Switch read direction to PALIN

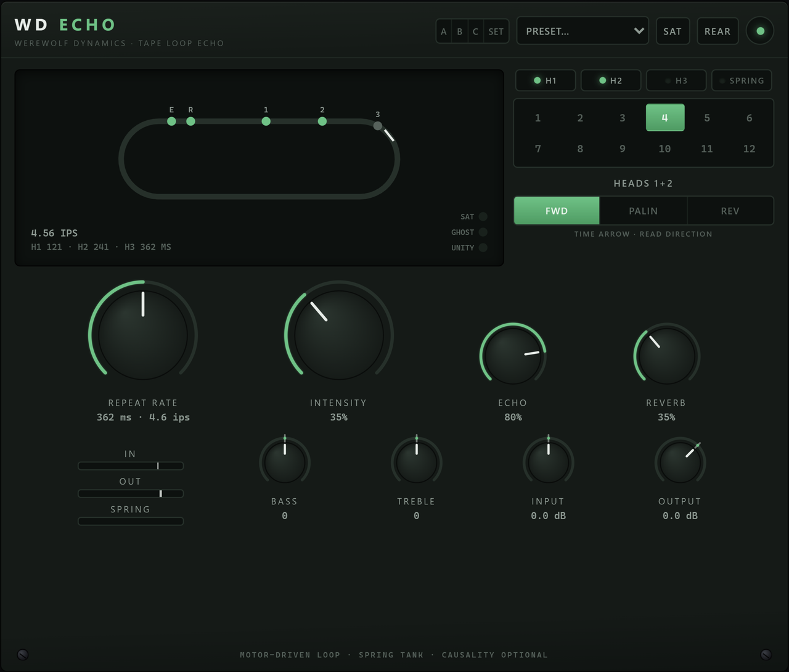[x=644, y=211]
